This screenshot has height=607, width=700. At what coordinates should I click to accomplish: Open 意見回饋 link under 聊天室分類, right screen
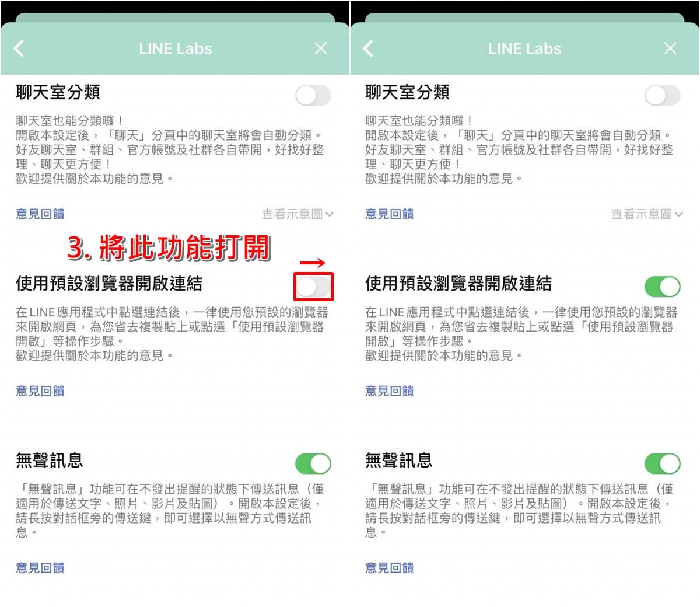click(x=390, y=214)
